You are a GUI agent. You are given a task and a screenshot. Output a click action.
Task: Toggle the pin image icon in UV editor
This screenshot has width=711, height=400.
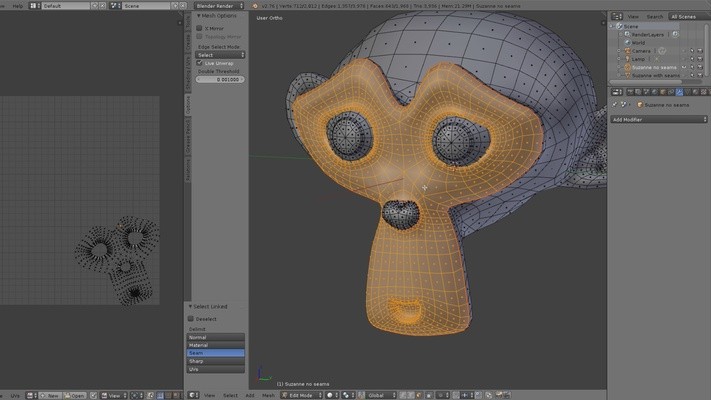(x=93, y=396)
